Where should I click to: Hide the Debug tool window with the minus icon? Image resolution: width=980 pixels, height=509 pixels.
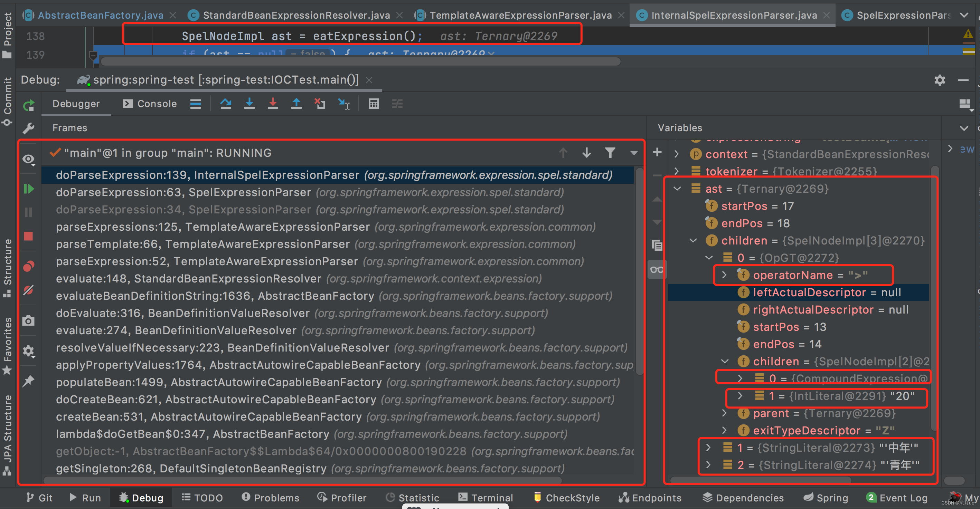[x=963, y=80]
